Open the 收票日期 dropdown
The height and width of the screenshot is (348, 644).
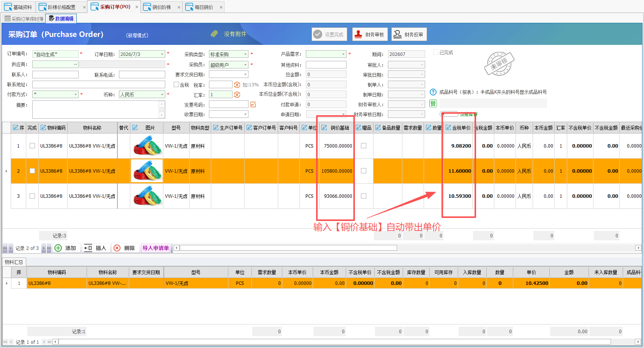pyautogui.click(x=245, y=114)
